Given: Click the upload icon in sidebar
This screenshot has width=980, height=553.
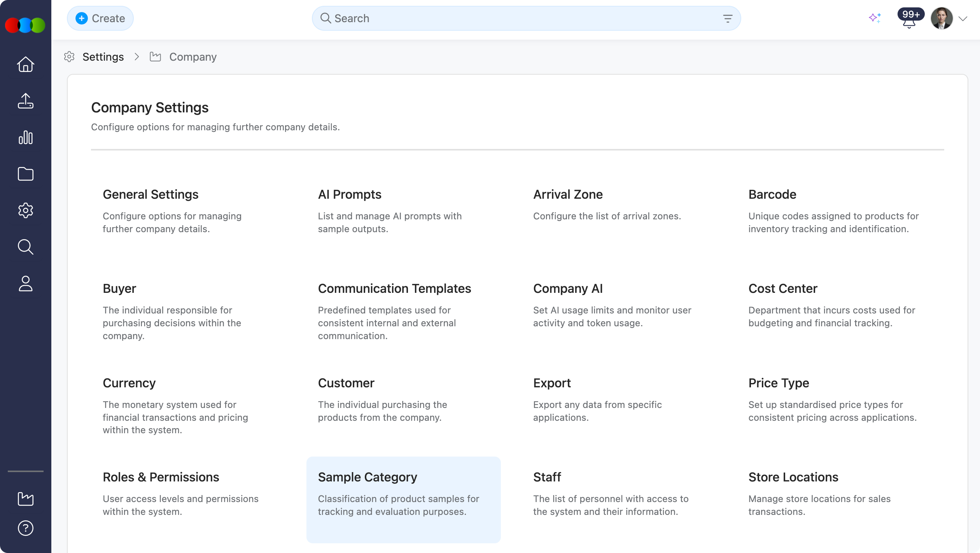Looking at the screenshot, I should (26, 101).
